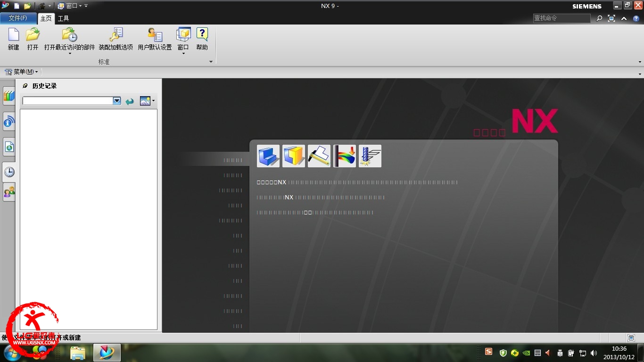Open ribbon options arrow at far right
The width and height of the screenshot is (644, 362).
point(640,62)
